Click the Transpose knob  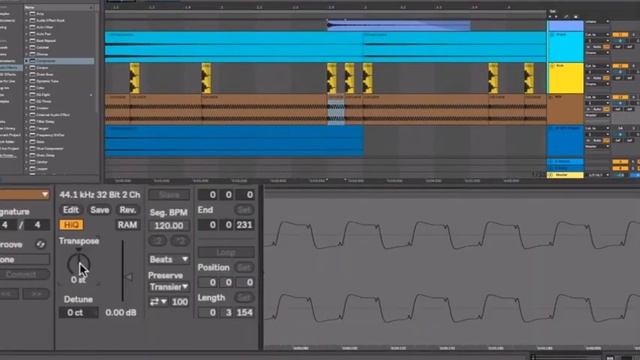click(x=78, y=264)
